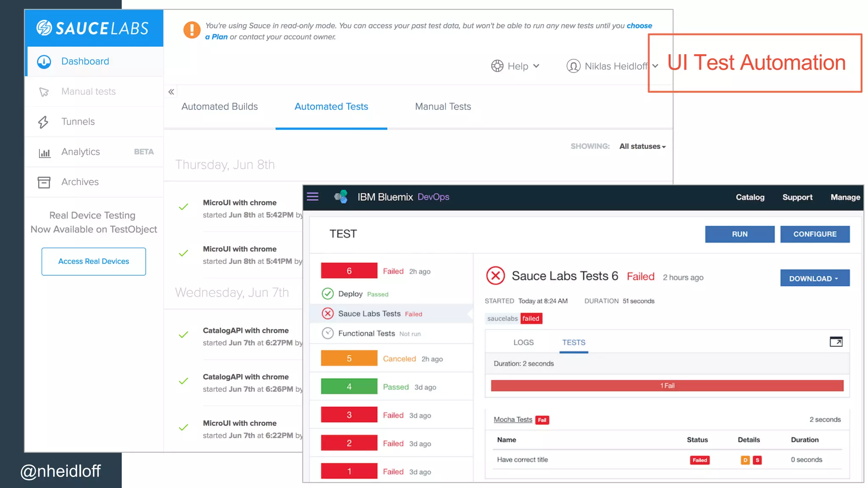The width and height of the screenshot is (868, 488).
Task: Click the red 1 Fail results bar
Action: click(x=667, y=385)
